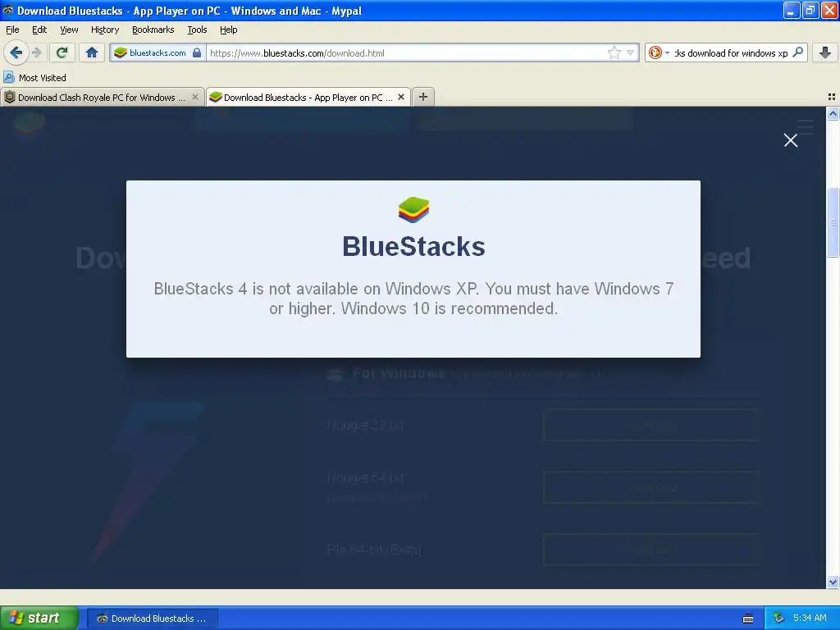Open the Help menu
The image size is (840, 630).
(x=229, y=30)
